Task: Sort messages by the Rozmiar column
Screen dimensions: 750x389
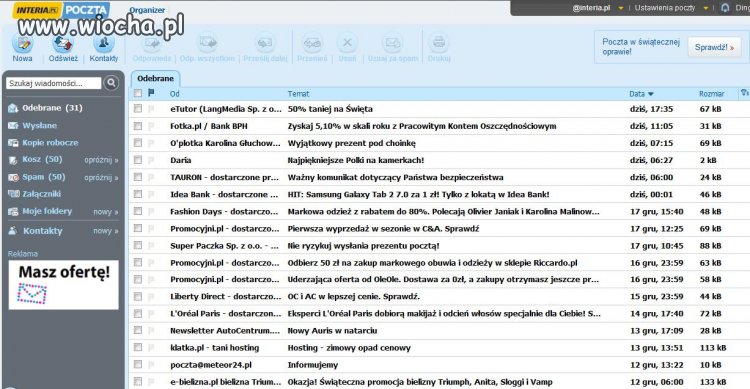Action: click(711, 94)
